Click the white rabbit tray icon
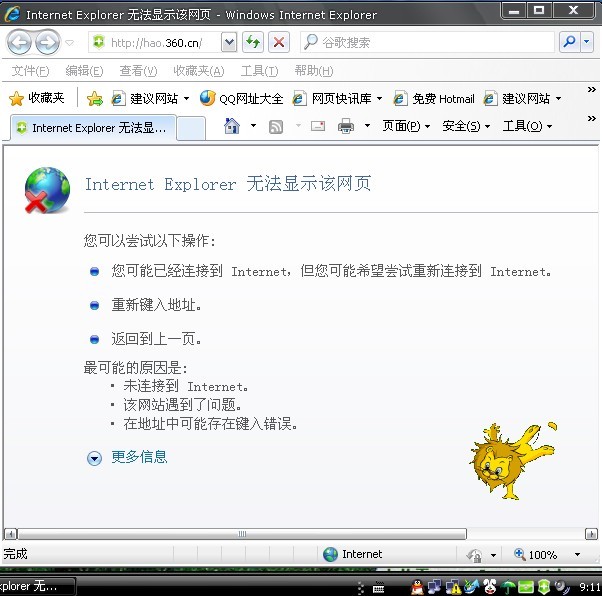 [x=490, y=586]
